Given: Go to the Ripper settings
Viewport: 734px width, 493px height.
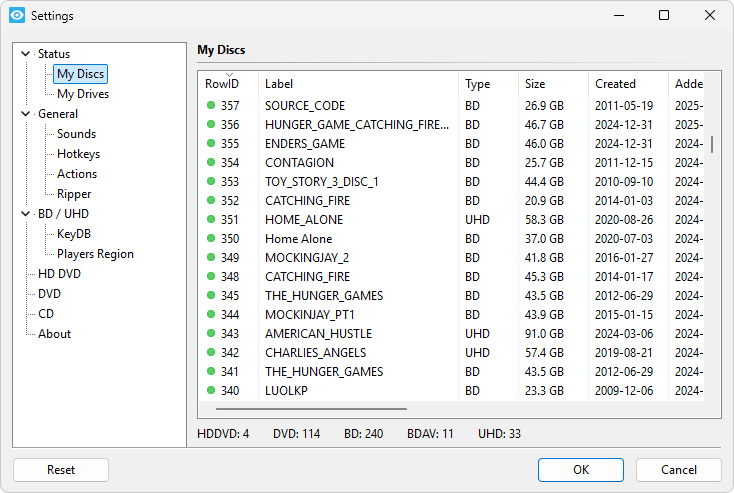Looking at the screenshot, I should 76,194.
